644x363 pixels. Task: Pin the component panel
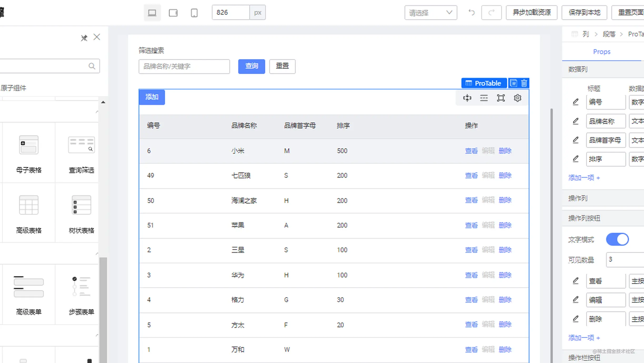pos(84,38)
